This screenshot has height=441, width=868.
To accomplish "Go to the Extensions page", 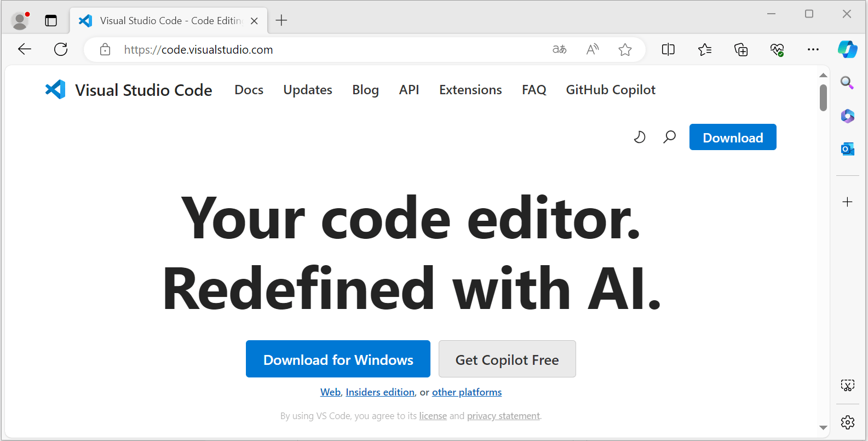I will coord(470,90).
